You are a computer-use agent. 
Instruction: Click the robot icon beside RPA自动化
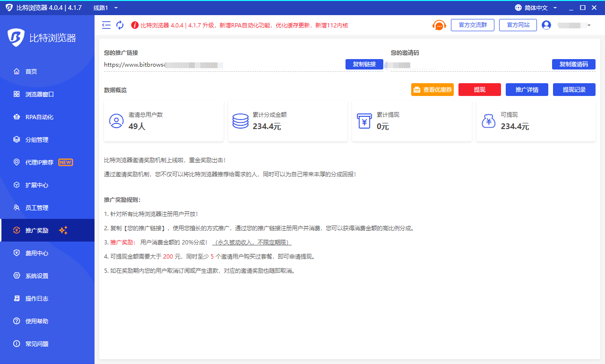tap(17, 117)
